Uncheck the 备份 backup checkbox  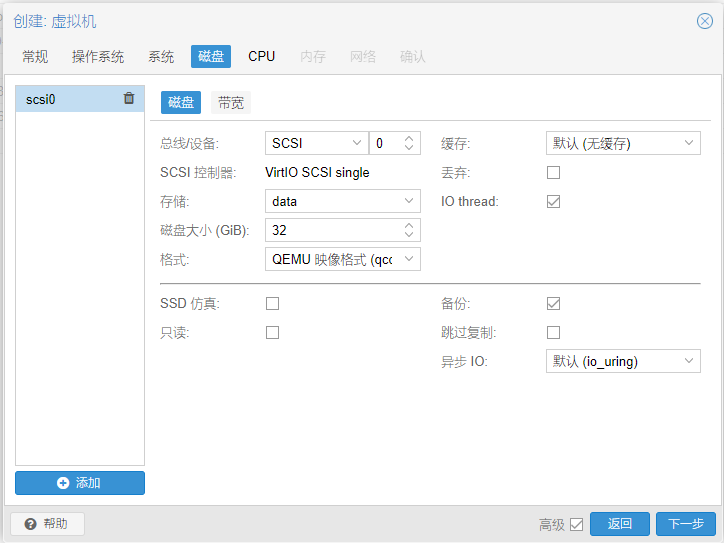click(553, 303)
